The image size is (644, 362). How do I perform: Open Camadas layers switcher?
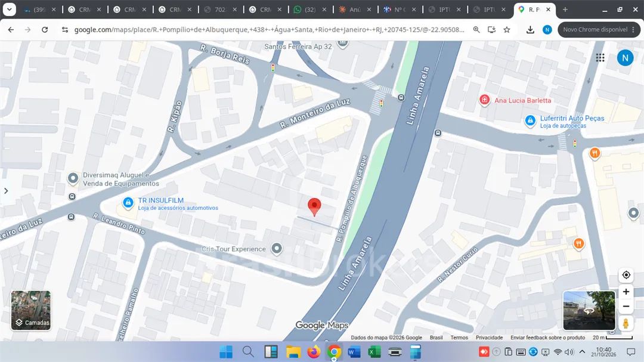[31, 310]
